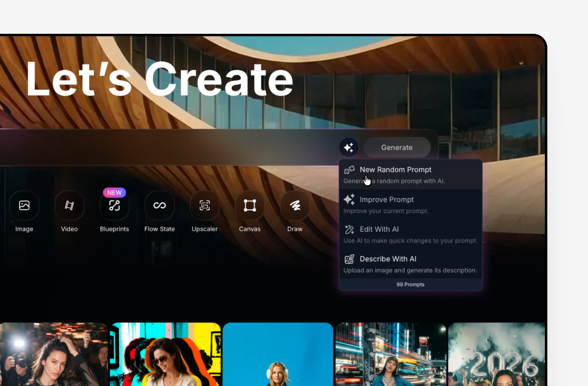Viewport: 588px width, 386px height.
Task: Click the Generate button
Action: click(397, 147)
